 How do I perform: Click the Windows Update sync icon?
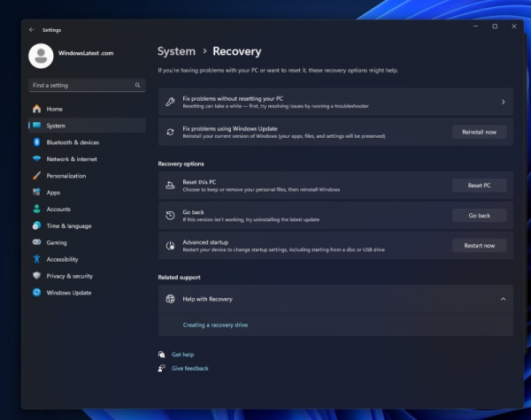tap(37, 293)
